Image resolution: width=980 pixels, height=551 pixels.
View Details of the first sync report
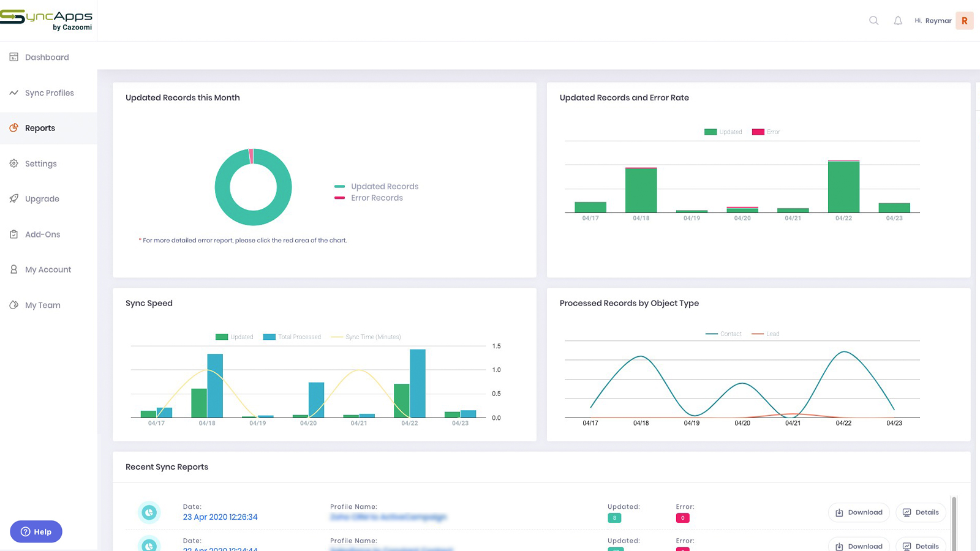(921, 512)
